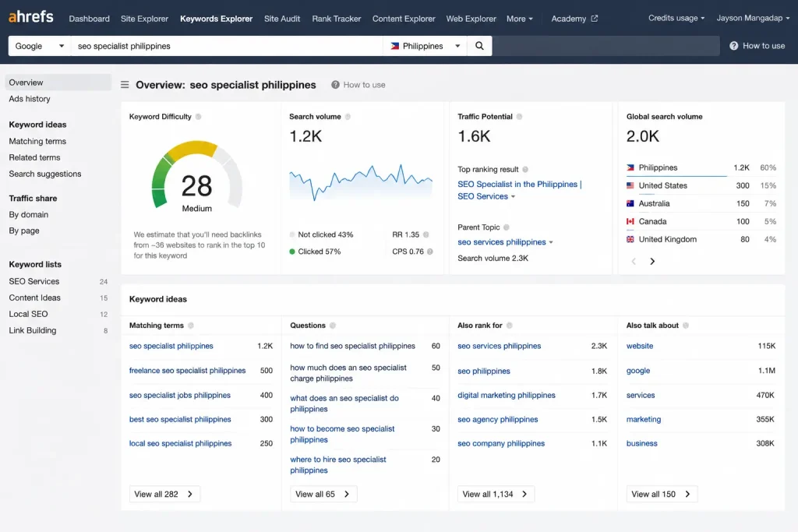Open Content Explorer
This screenshot has width=798, height=532.
(404, 19)
